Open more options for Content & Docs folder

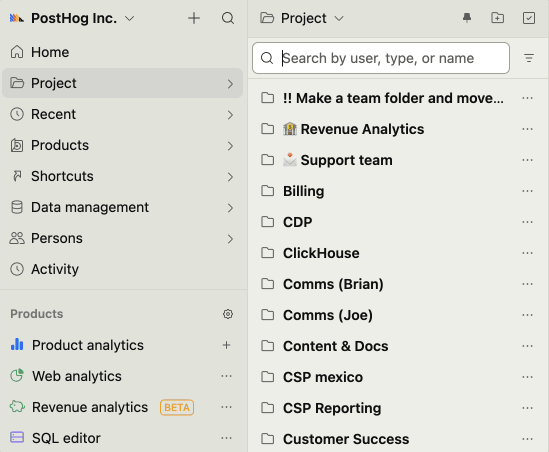click(527, 346)
